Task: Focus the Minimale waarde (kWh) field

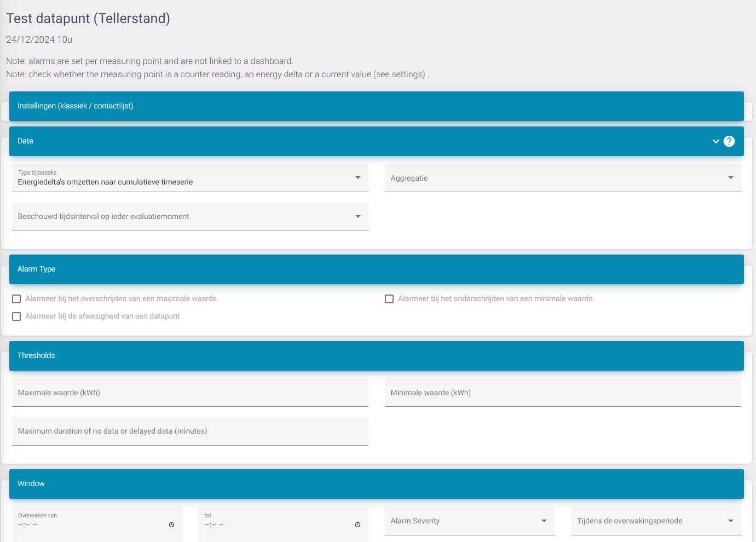Action: (x=562, y=393)
